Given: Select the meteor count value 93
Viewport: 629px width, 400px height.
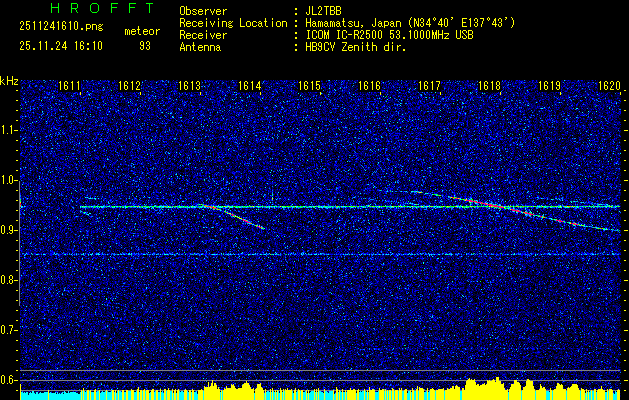Looking at the screenshot, I should point(145,46).
